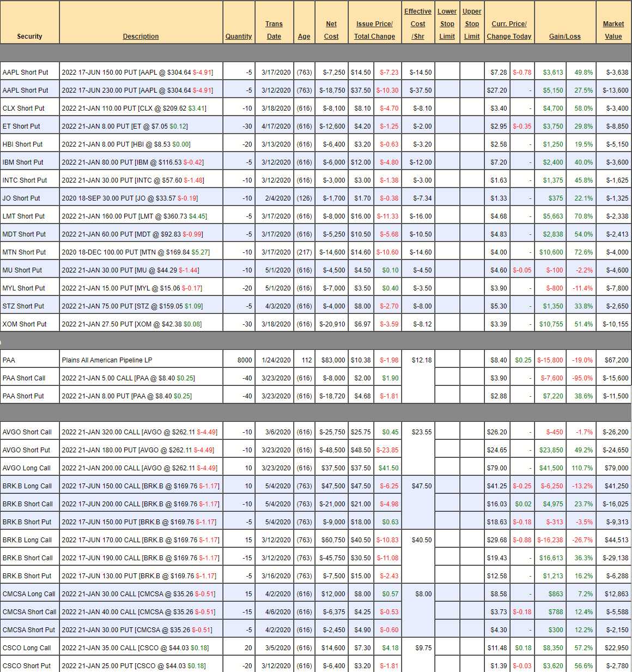Click the Lower Stop Limit header

click(x=447, y=24)
